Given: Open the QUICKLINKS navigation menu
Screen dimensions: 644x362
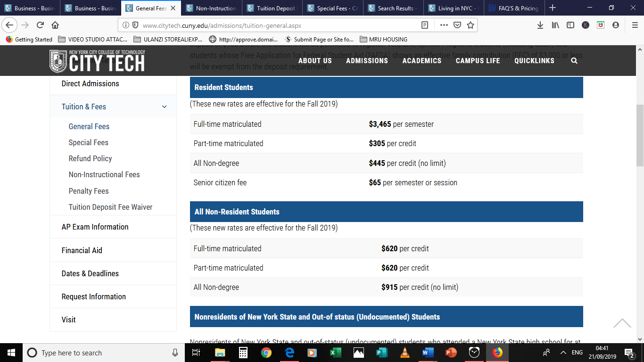Looking at the screenshot, I should pos(535,60).
